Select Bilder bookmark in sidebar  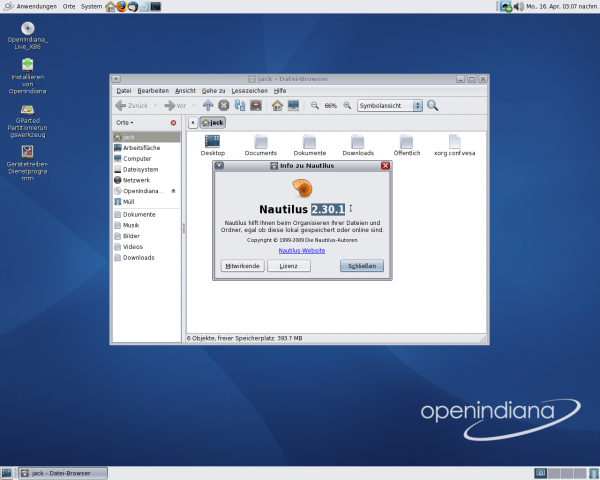point(146,236)
